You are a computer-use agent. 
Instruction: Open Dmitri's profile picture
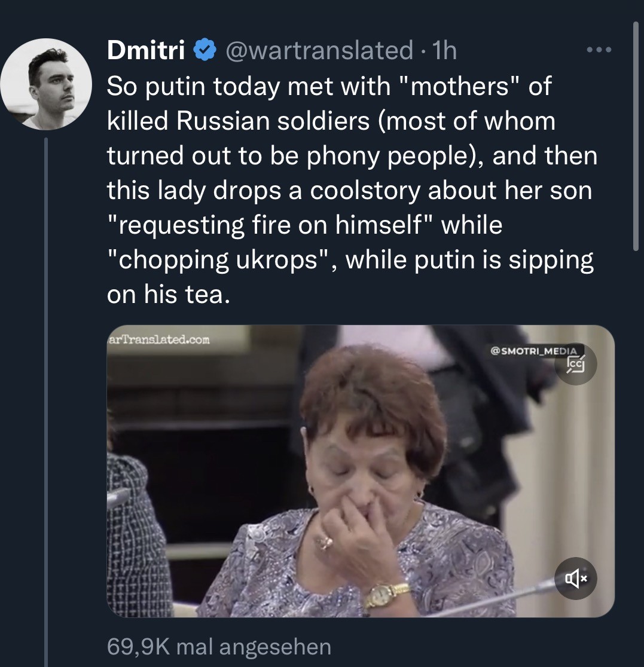(46, 84)
